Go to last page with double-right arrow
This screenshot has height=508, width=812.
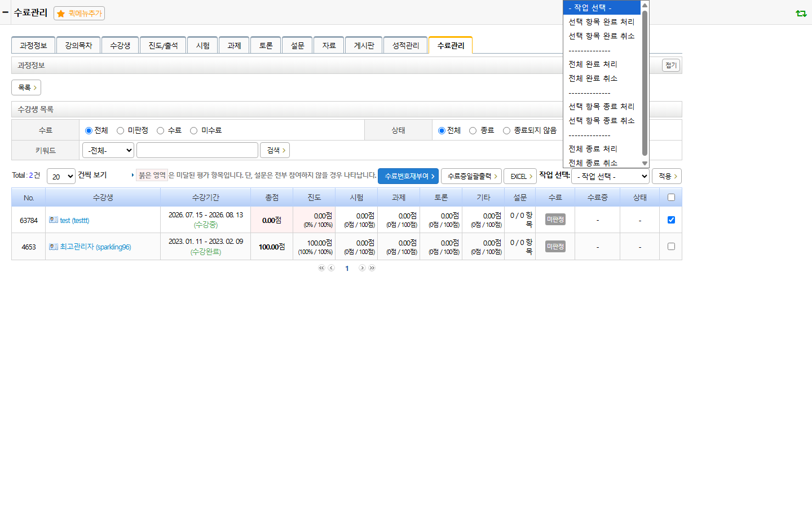[x=372, y=268]
